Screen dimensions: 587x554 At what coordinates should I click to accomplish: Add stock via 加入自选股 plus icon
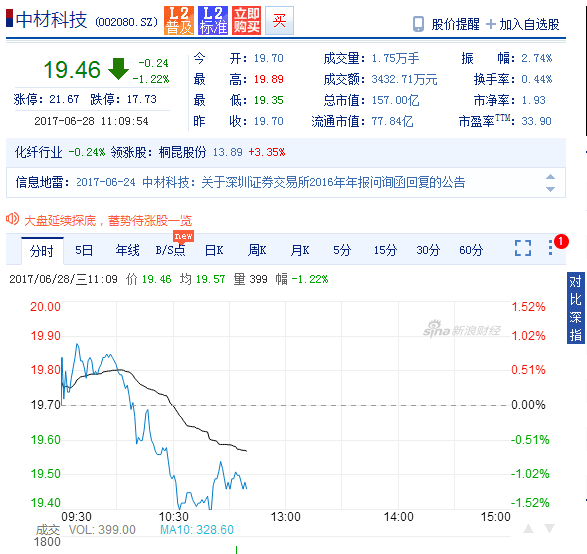tap(490, 24)
